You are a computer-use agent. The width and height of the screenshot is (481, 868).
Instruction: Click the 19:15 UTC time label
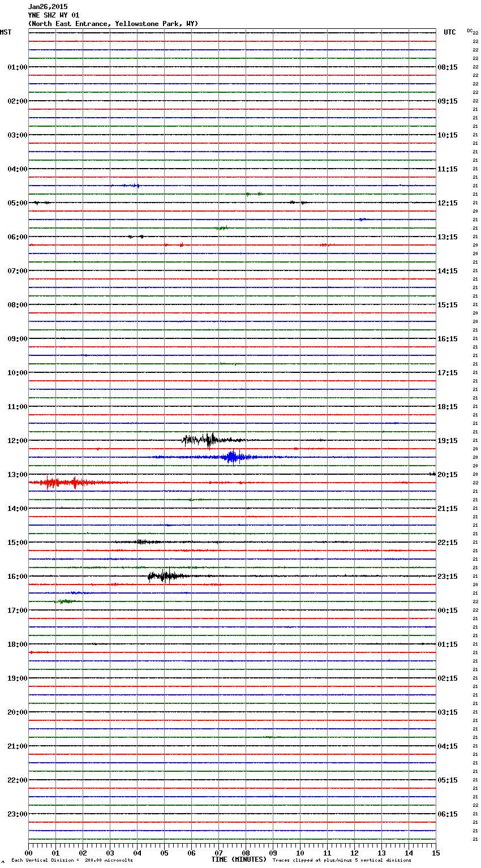(448, 441)
